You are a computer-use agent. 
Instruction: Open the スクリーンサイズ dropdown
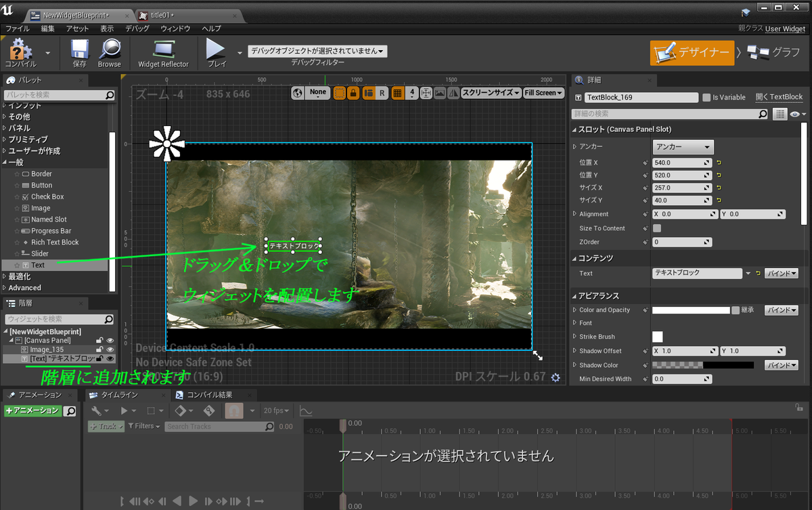point(491,93)
